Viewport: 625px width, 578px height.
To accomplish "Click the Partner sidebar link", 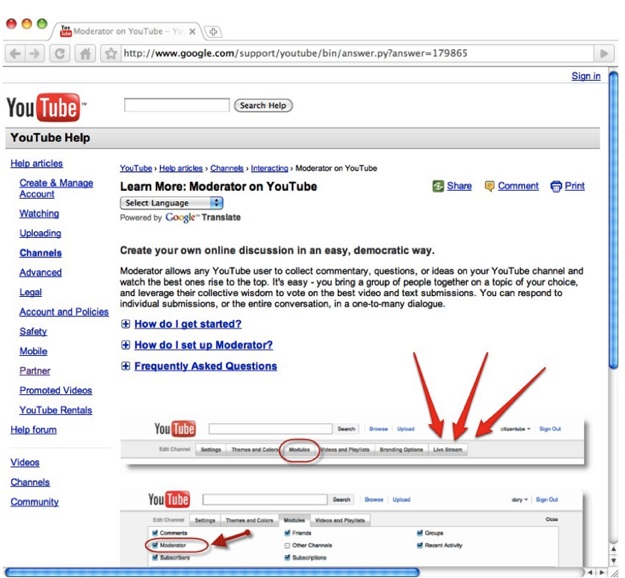I will (35, 371).
